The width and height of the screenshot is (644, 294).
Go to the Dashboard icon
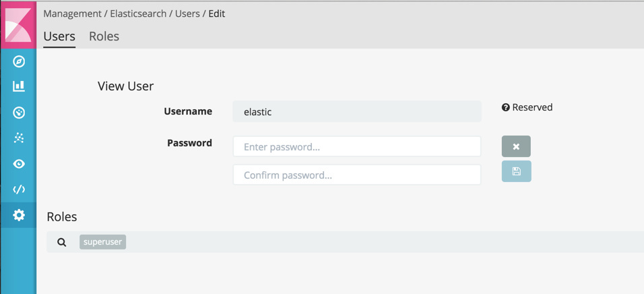tap(19, 113)
